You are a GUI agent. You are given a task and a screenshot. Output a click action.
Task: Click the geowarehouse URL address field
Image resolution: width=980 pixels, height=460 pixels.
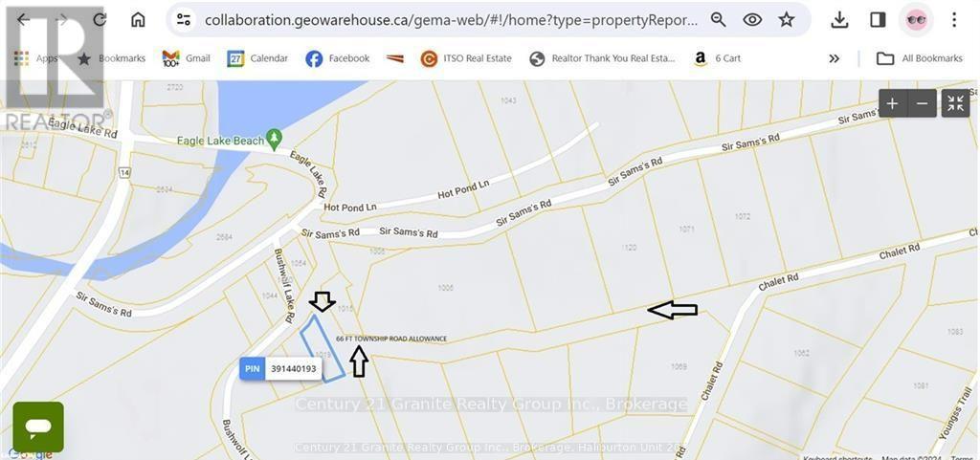pos(452,20)
